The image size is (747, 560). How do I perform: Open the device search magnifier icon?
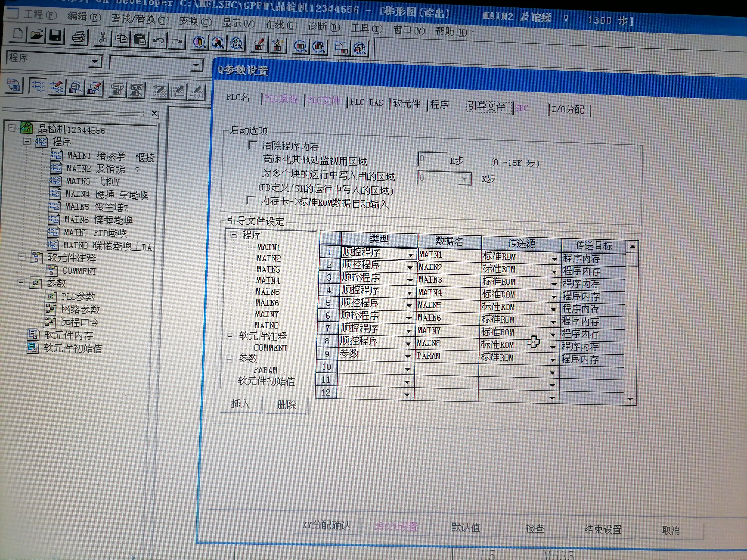click(x=200, y=43)
